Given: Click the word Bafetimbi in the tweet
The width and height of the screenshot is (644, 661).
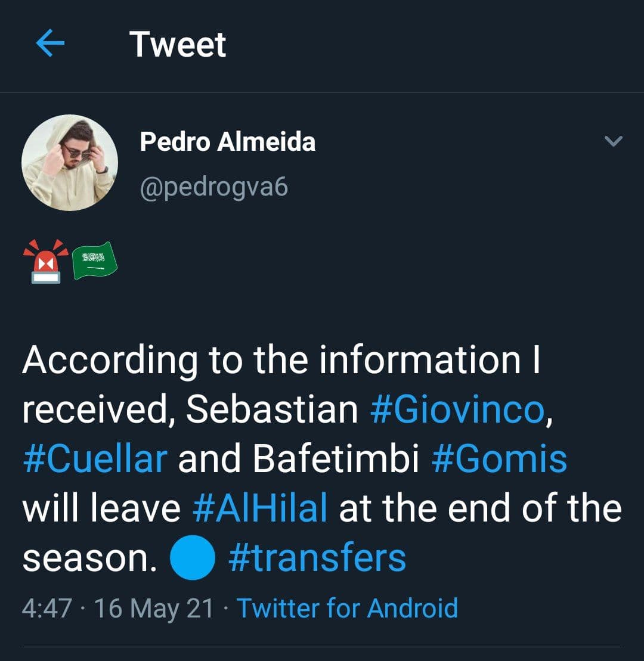Looking at the screenshot, I should point(336,459).
